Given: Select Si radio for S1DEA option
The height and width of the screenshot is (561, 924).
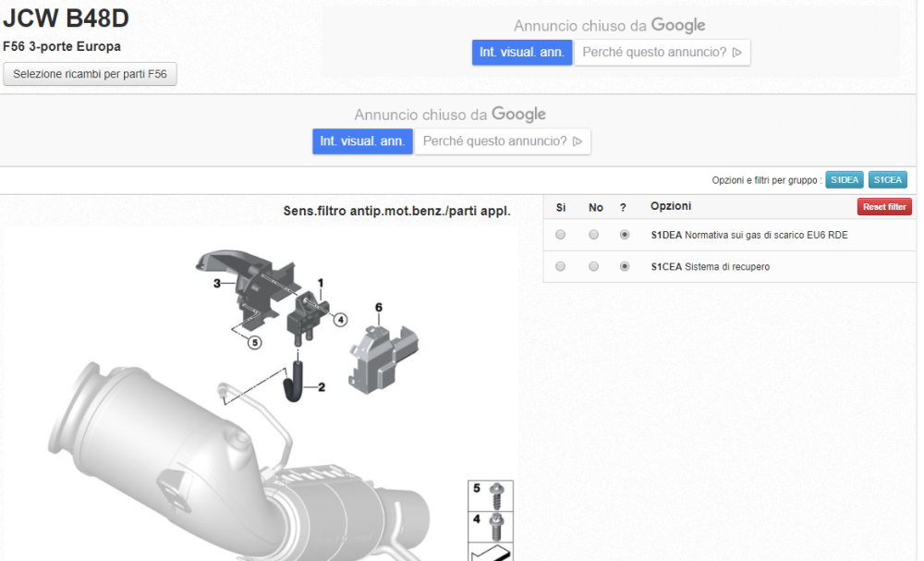Looking at the screenshot, I should (x=561, y=235).
